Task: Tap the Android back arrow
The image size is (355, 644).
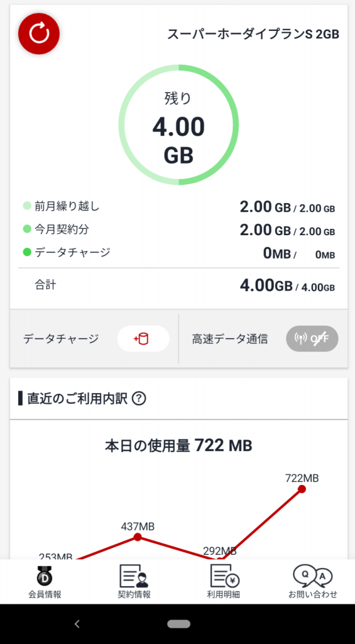Action: pos(77,625)
